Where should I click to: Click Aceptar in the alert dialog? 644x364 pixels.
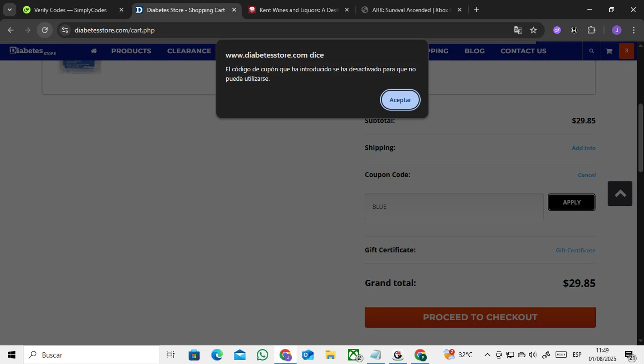[x=400, y=100]
